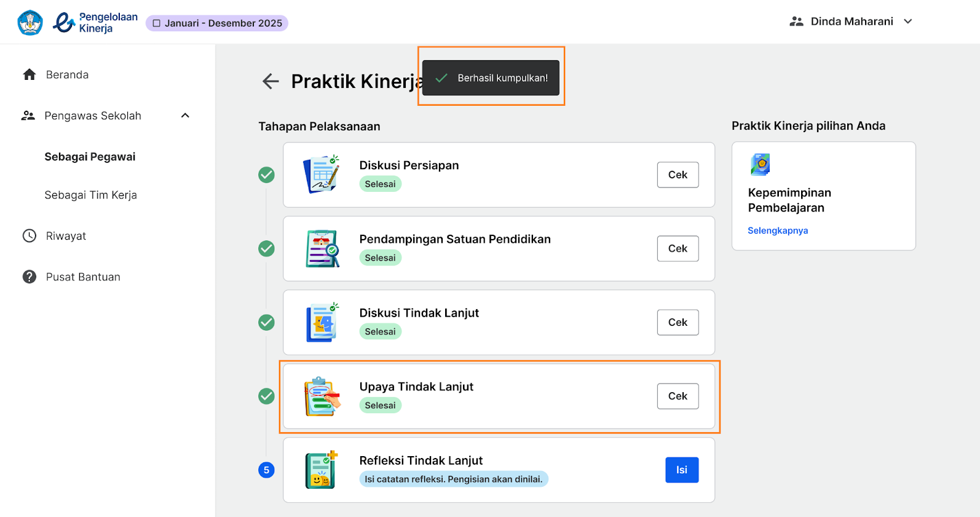The image size is (980, 517).
Task: Click Cek on Upaya Tindak Lanjut
Action: point(678,396)
